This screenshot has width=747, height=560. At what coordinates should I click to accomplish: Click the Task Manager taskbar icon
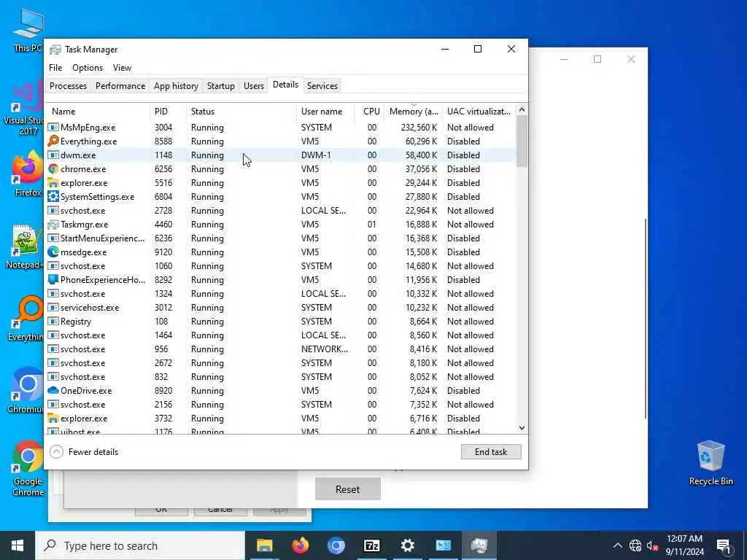click(479, 545)
